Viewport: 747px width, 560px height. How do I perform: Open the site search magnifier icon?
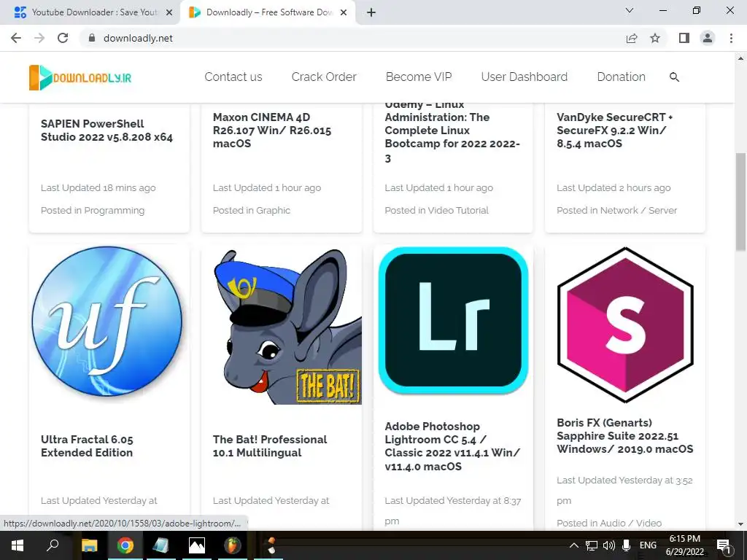[x=674, y=77]
